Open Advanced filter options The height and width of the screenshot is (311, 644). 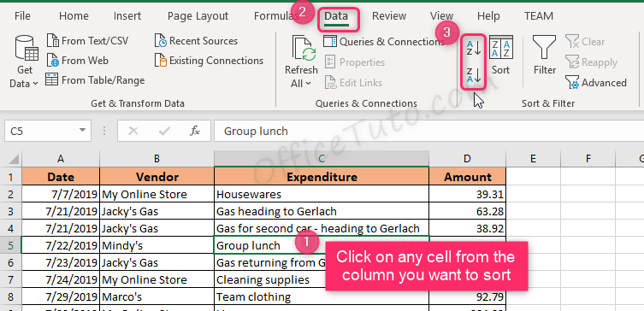[596, 83]
